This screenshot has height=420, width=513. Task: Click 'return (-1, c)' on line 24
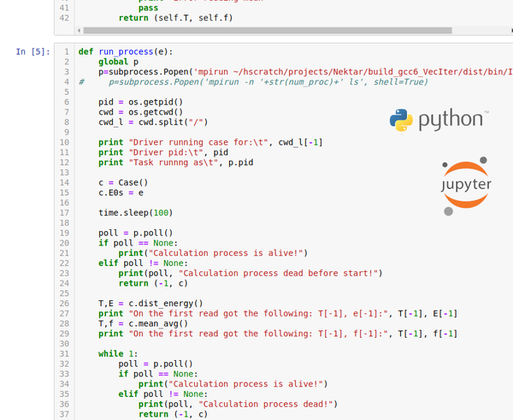tap(153, 283)
